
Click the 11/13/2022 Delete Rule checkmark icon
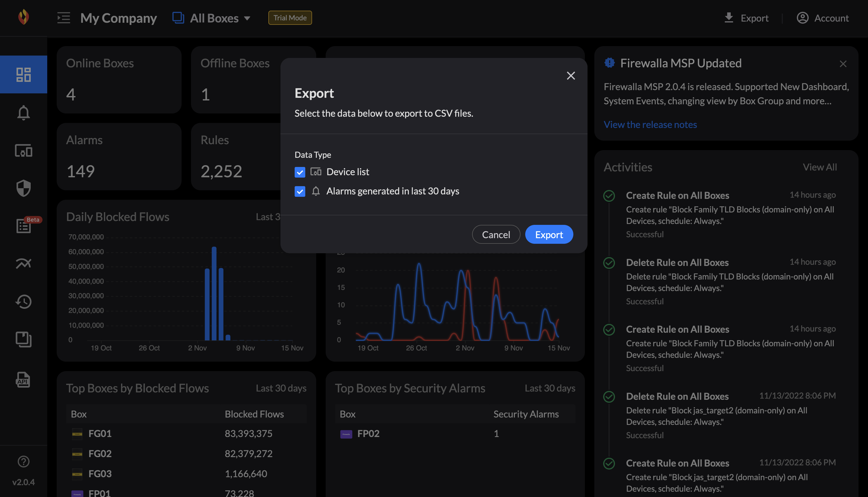click(x=609, y=397)
